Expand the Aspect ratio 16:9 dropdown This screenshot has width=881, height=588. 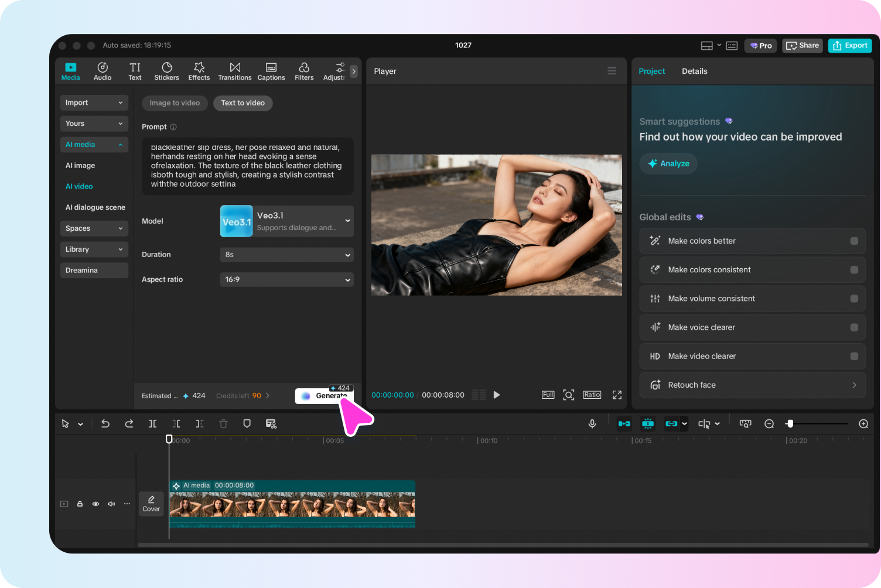[x=286, y=279]
